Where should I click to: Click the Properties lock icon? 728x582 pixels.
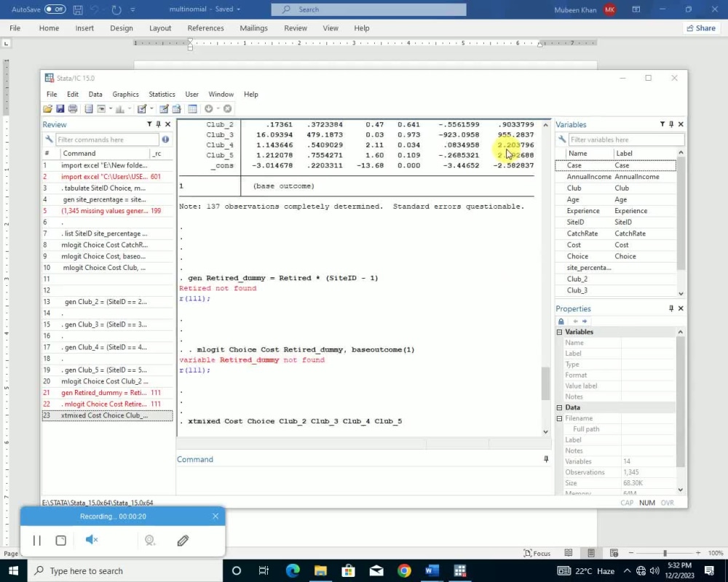pos(561,321)
